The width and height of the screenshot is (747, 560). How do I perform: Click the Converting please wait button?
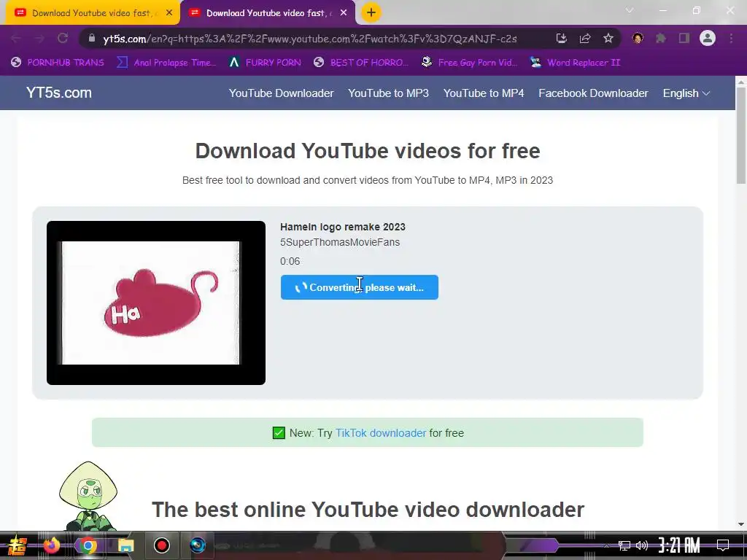(x=359, y=287)
